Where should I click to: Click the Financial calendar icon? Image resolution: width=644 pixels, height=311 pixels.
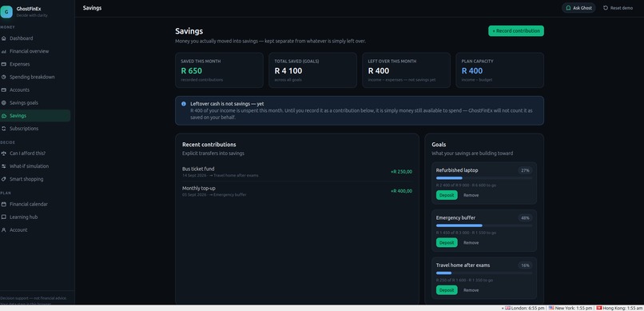point(4,204)
